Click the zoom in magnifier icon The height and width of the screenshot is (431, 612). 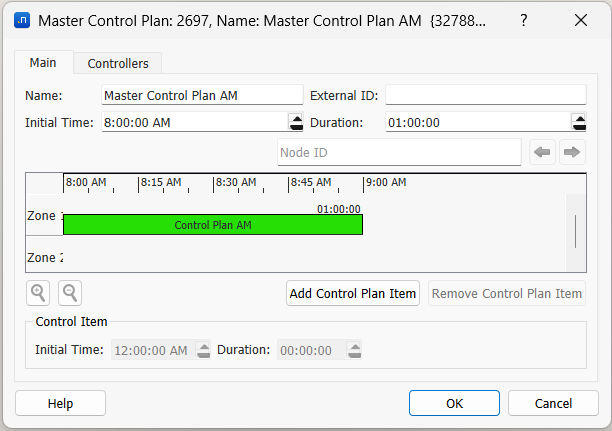(38, 293)
